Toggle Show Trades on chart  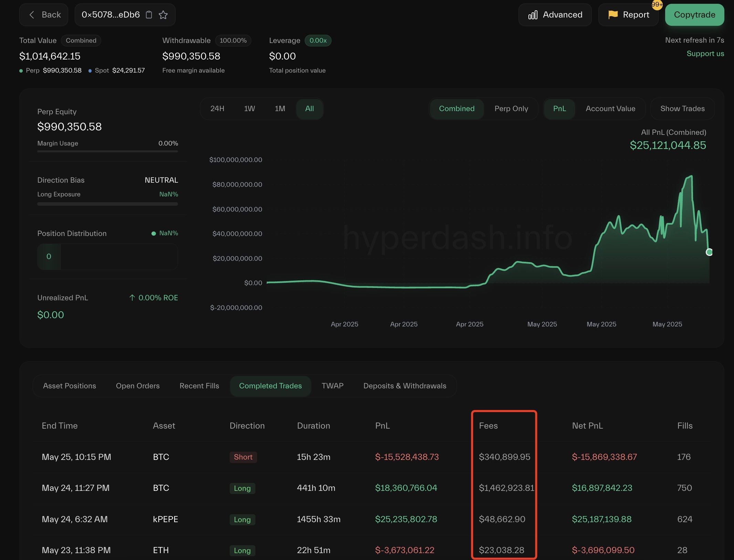pos(682,109)
